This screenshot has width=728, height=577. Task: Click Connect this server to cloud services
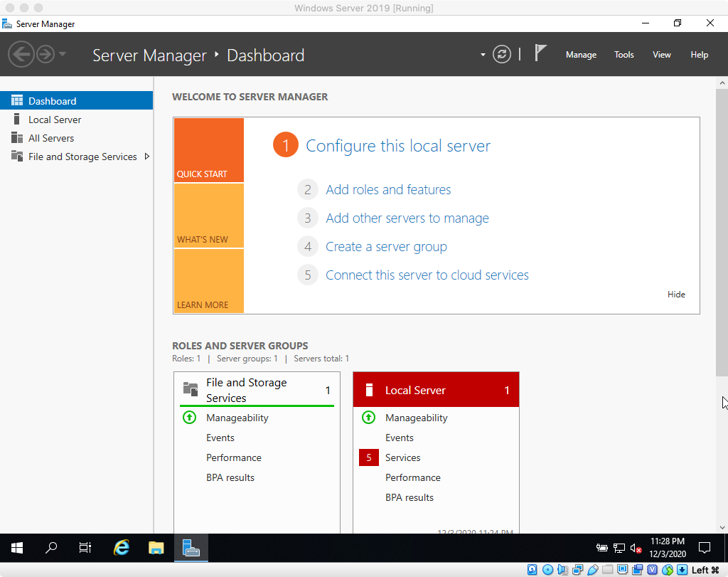click(427, 275)
